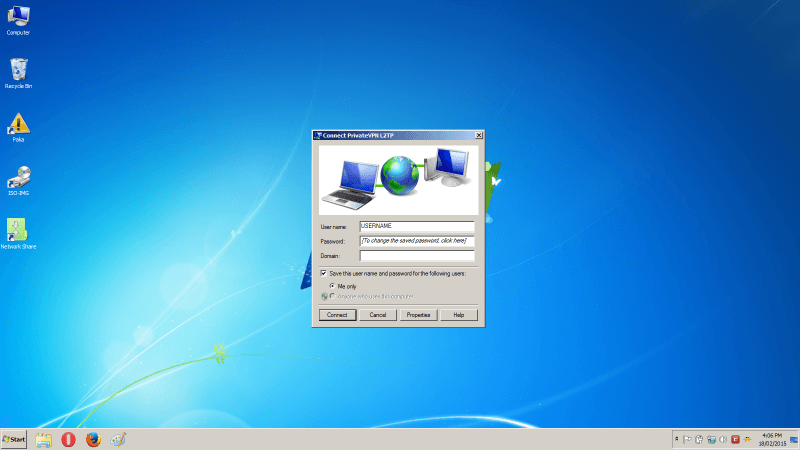Select the Recycle Bin icon
Viewport: 800px width, 450px height.
pyautogui.click(x=18, y=70)
